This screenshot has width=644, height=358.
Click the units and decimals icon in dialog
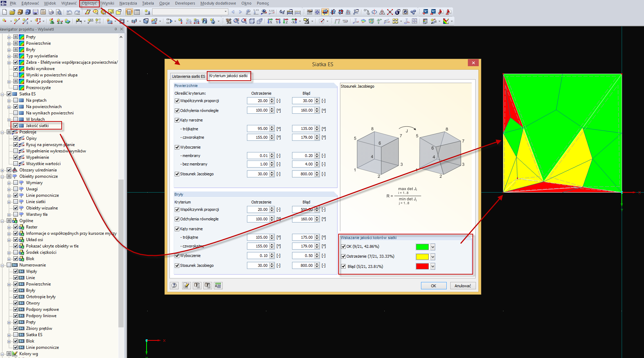point(218,285)
